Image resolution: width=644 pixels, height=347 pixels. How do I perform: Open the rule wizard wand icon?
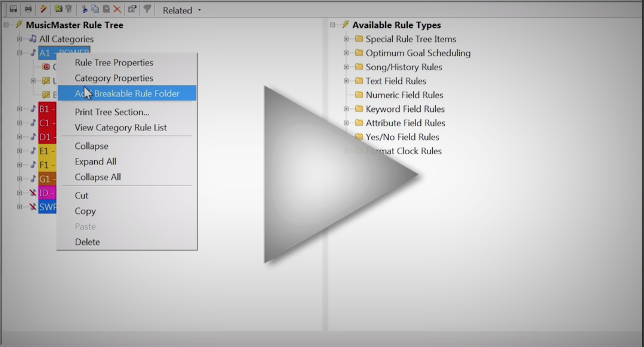click(43, 9)
